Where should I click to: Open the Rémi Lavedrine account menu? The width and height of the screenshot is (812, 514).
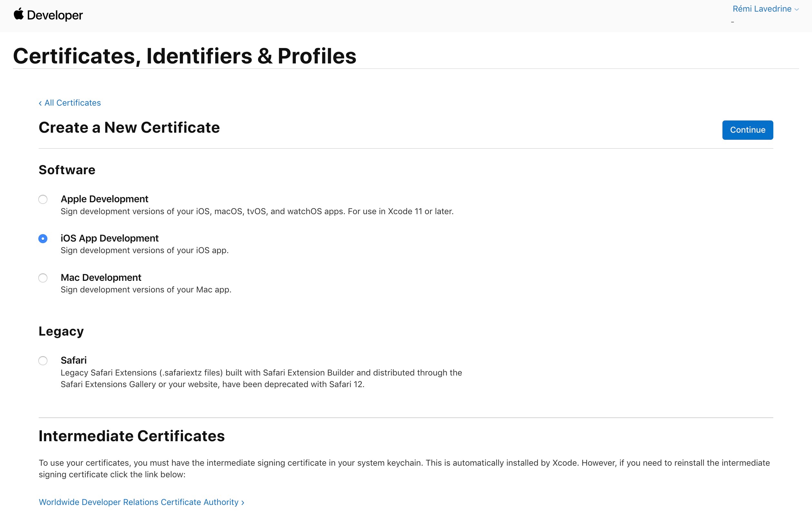[761, 9]
